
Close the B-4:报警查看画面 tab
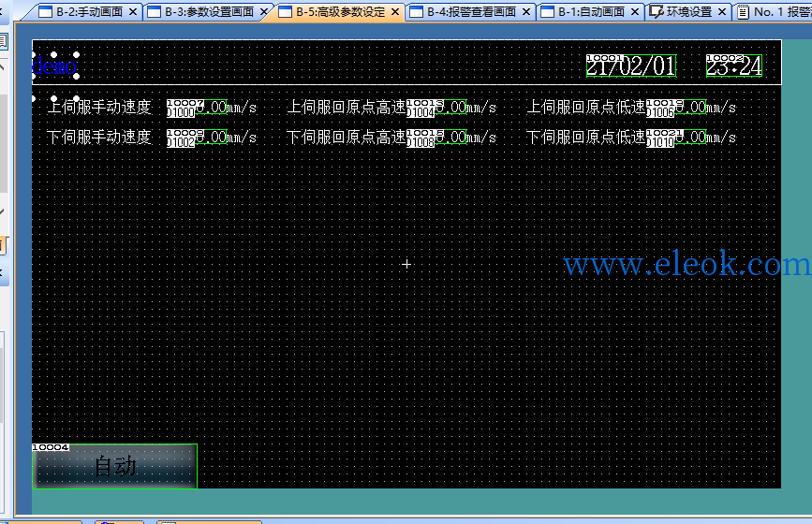[x=526, y=11]
